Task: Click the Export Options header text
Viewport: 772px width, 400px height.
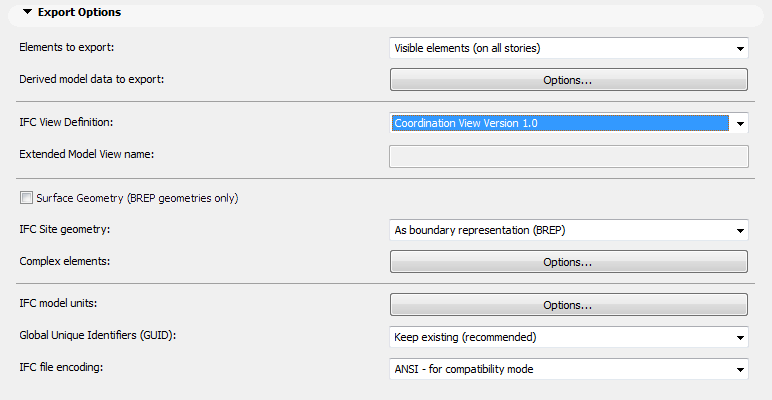Action: [x=79, y=13]
